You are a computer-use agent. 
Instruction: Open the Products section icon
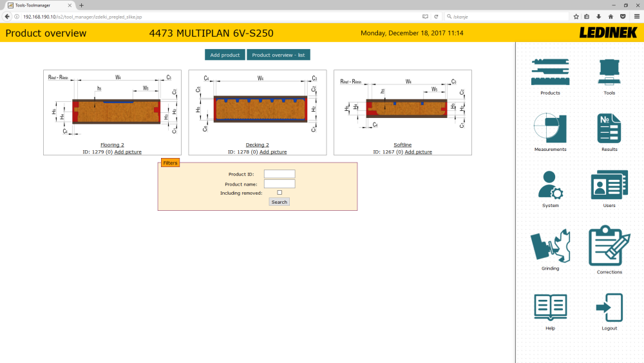coord(550,72)
